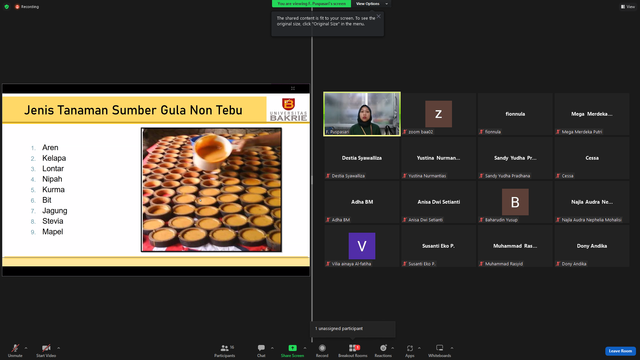The width and height of the screenshot is (640, 360).
Task: Click the Record button
Action: pos(322,350)
